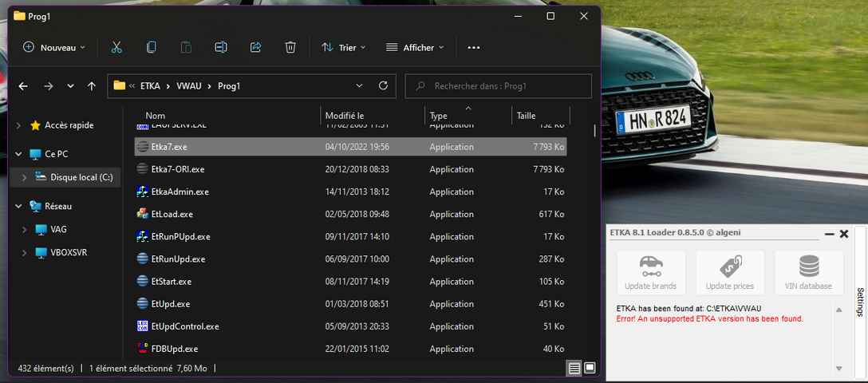
Task: Select the EtUpdControl.exe file icon
Action: pos(142,326)
